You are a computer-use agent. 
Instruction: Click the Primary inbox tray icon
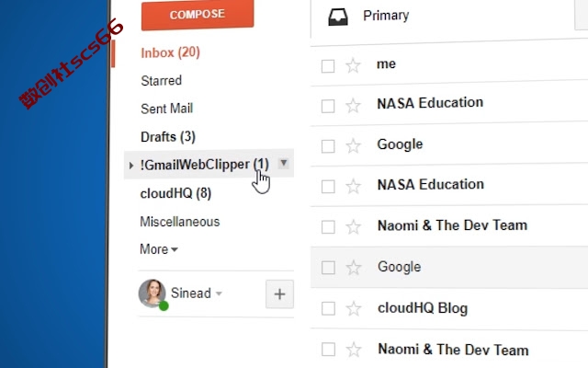click(x=338, y=17)
